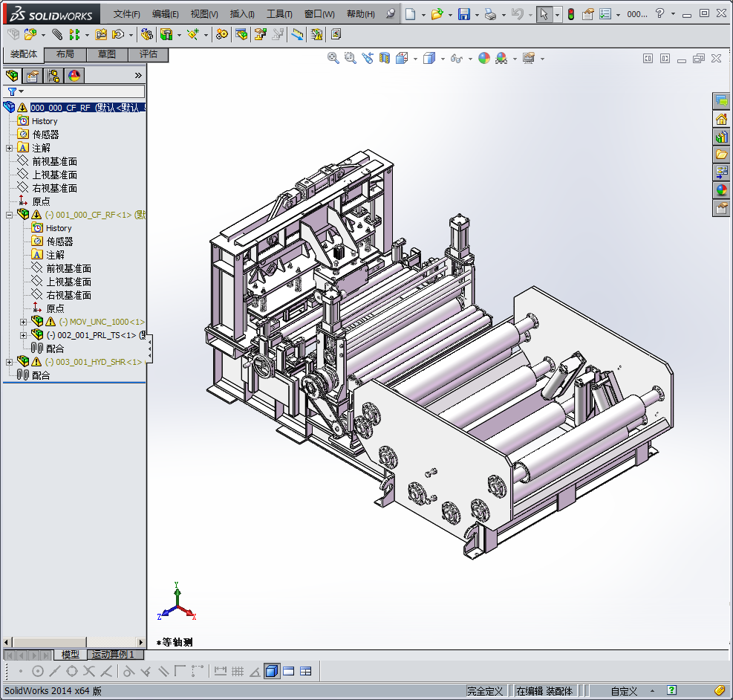
Task: Collapse the 001_000_CF_RF<1> subassembly node
Action: (x=9, y=215)
